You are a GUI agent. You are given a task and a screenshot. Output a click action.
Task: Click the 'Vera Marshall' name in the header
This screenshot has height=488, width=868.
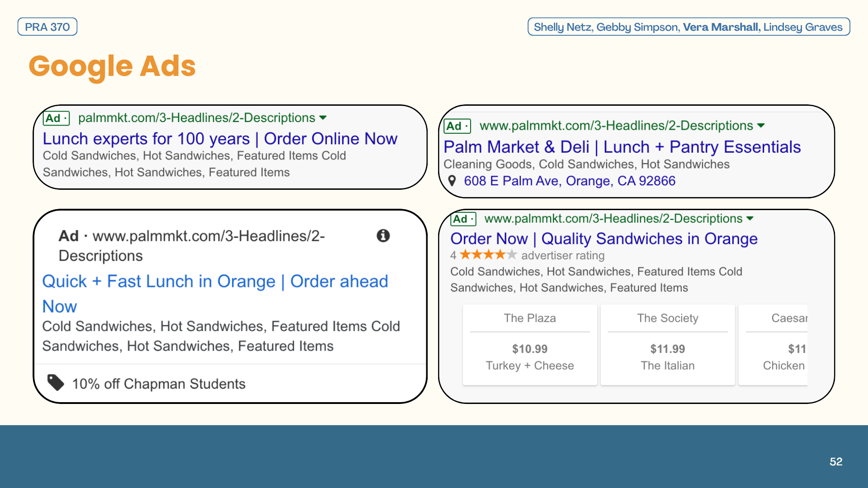click(722, 27)
